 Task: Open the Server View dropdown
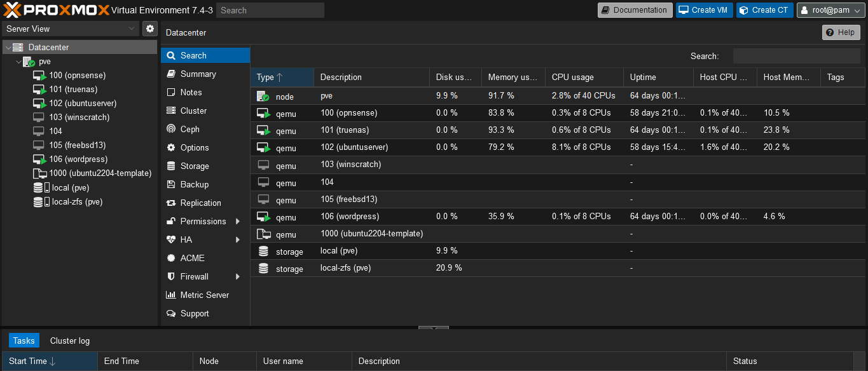pos(70,29)
